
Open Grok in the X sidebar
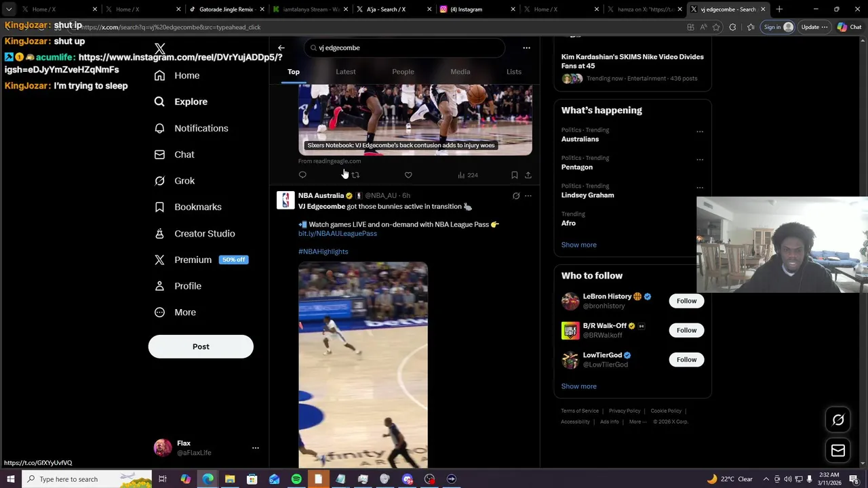pyautogui.click(x=174, y=181)
